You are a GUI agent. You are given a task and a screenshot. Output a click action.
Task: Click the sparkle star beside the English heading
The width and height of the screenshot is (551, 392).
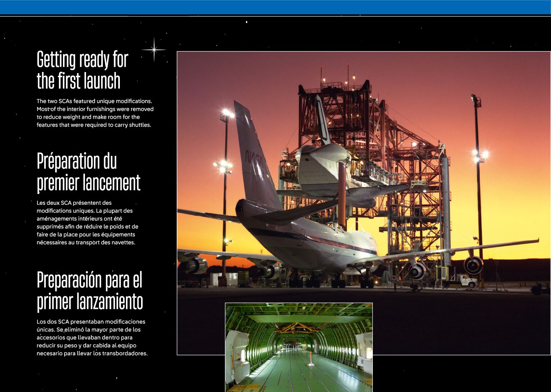(154, 49)
